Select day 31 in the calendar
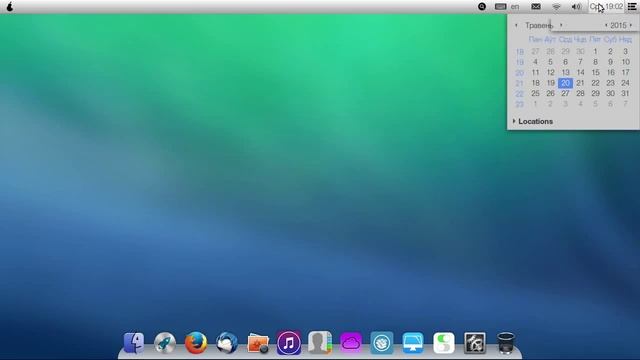Image resolution: width=640 pixels, height=360 pixels. pos(625,93)
